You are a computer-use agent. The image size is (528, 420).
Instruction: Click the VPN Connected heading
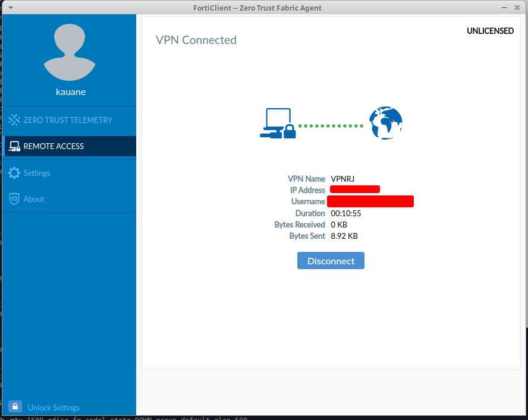pyautogui.click(x=196, y=40)
